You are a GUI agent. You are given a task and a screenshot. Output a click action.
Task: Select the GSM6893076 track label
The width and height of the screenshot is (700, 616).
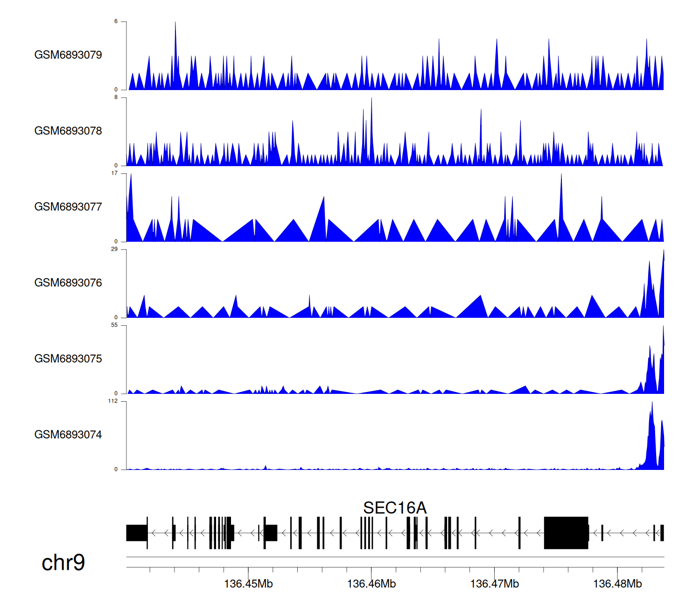tap(68, 283)
